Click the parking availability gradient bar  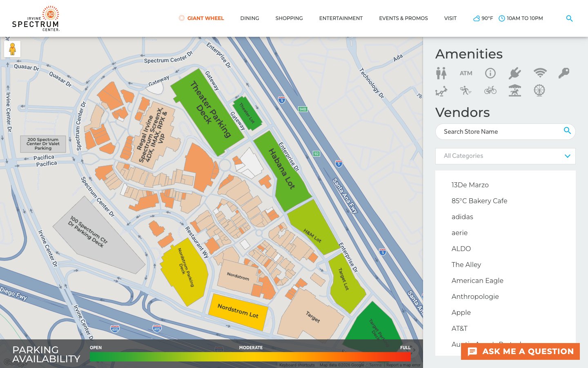[x=250, y=357]
